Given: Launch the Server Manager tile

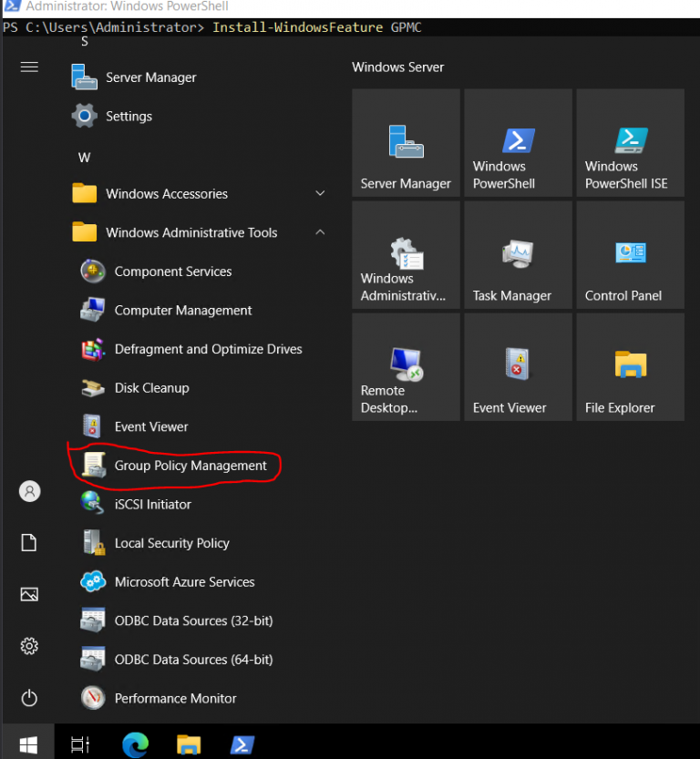Looking at the screenshot, I should (406, 143).
